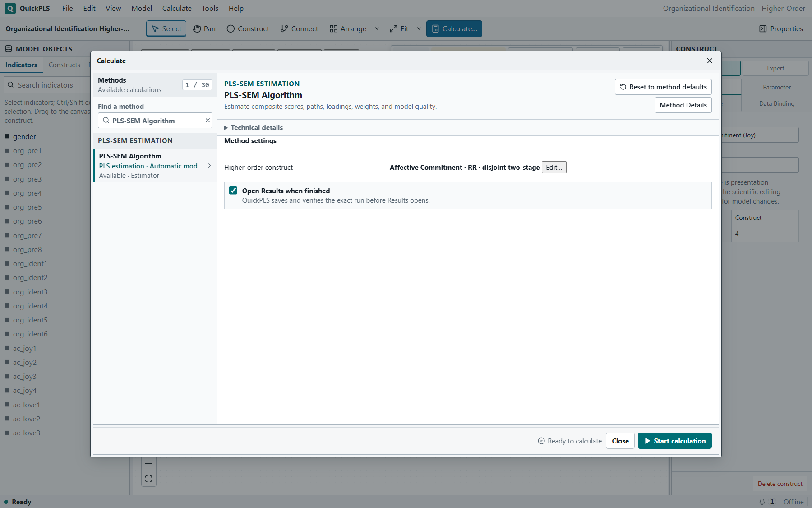Viewport: 812px width, 508px height.
Task: Switch to the Indicators tab
Action: click(x=21, y=65)
